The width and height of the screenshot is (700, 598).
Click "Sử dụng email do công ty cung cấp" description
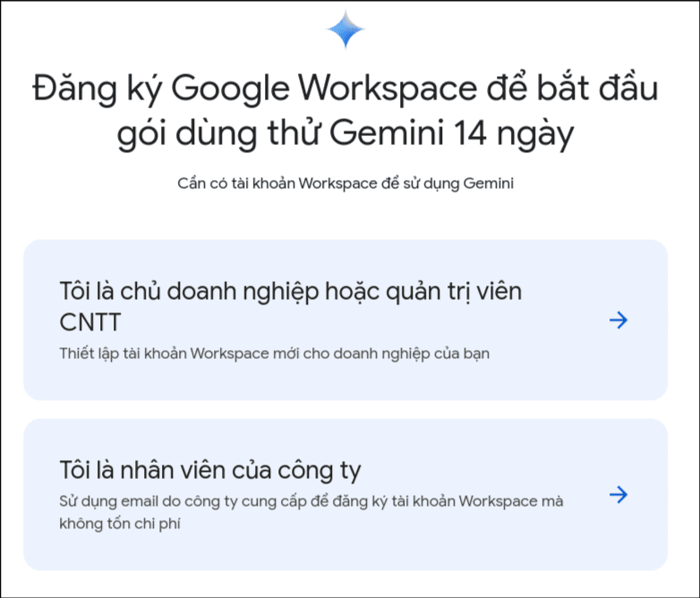[312, 512]
